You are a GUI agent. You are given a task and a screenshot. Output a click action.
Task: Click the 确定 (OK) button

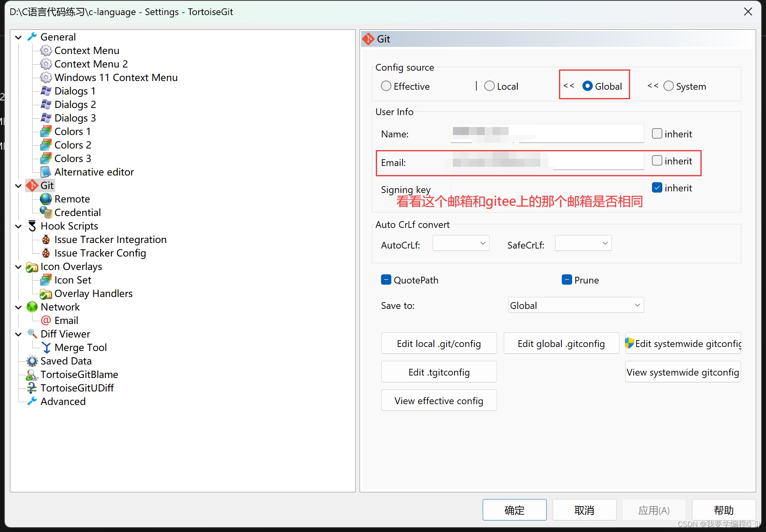(x=515, y=510)
